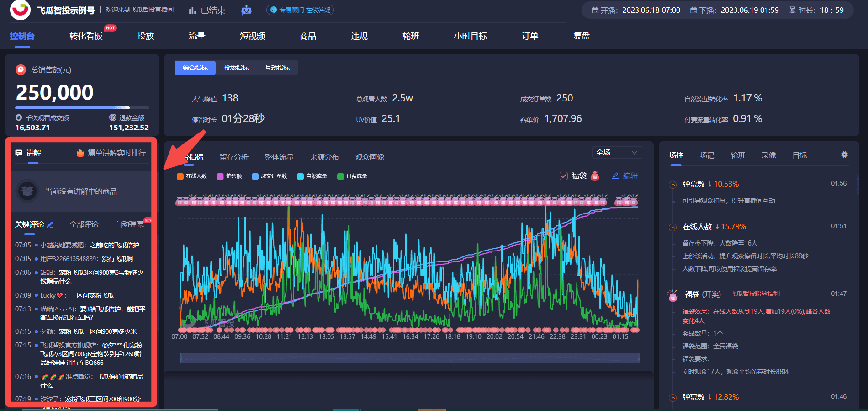The image size is (868, 411).
Task: Open the 场记 tab in right panel
Action: [707, 155]
